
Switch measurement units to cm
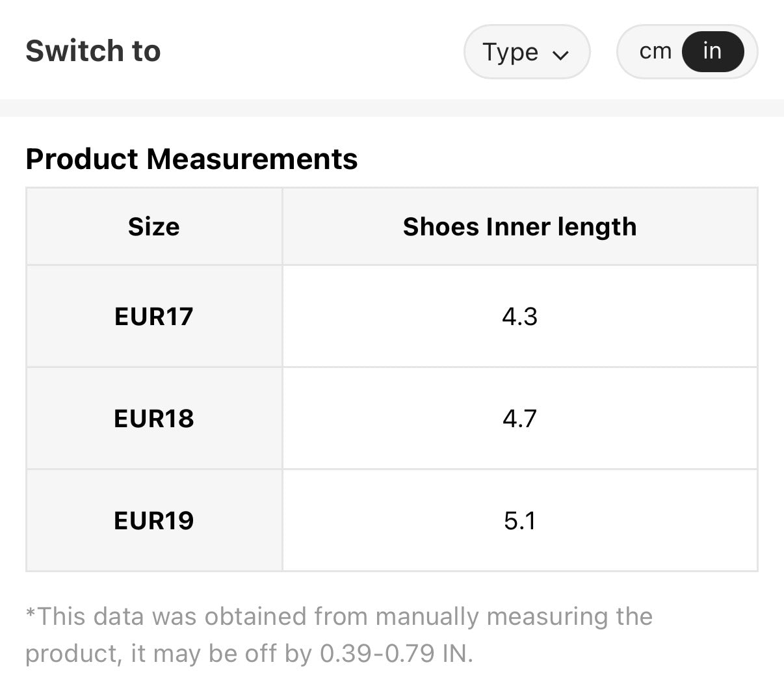tap(657, 50)
